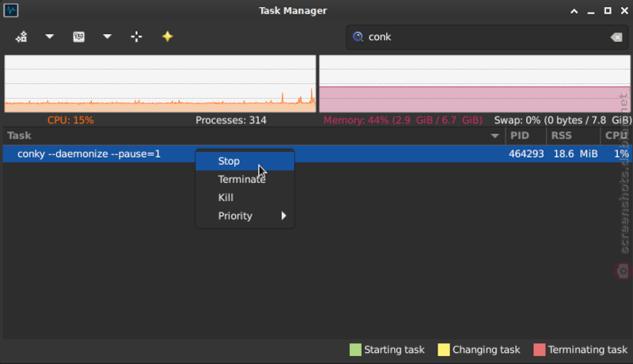
Task: Click the yellow star toolbar icon
Action: pos(167,36)
